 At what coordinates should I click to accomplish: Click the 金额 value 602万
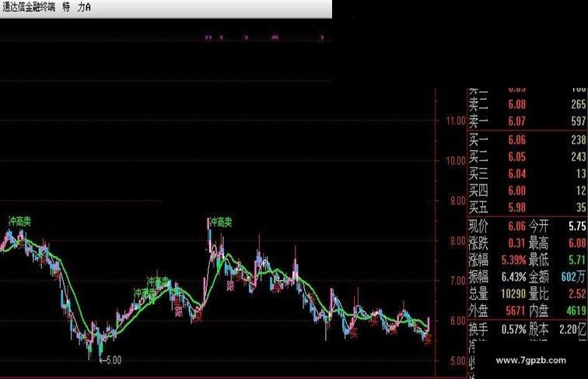point(574,277)
